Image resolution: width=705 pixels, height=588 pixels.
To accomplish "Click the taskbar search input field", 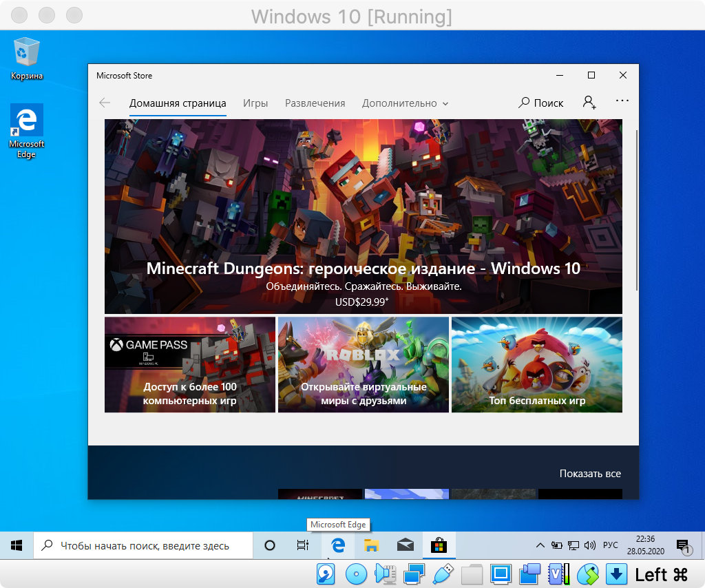I will 145,545.
